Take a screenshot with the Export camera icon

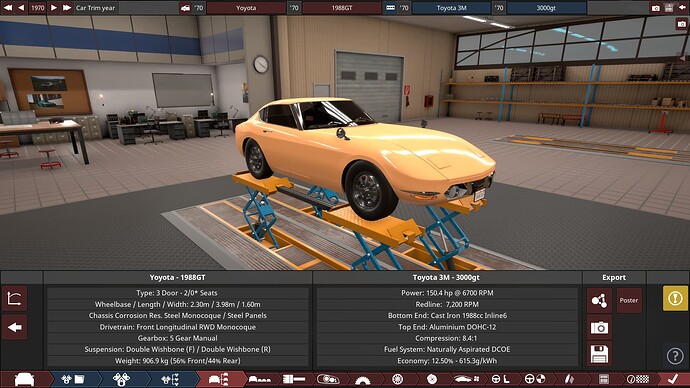[x=599, y=328]
